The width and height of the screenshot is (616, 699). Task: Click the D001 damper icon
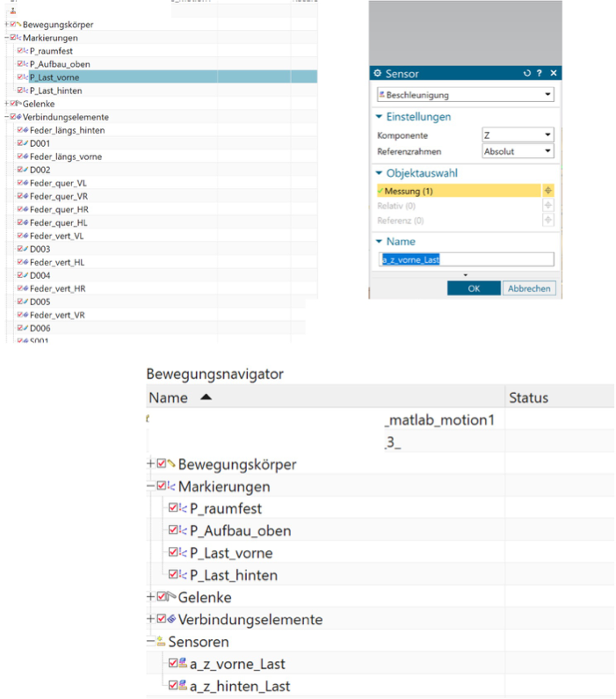25,143
